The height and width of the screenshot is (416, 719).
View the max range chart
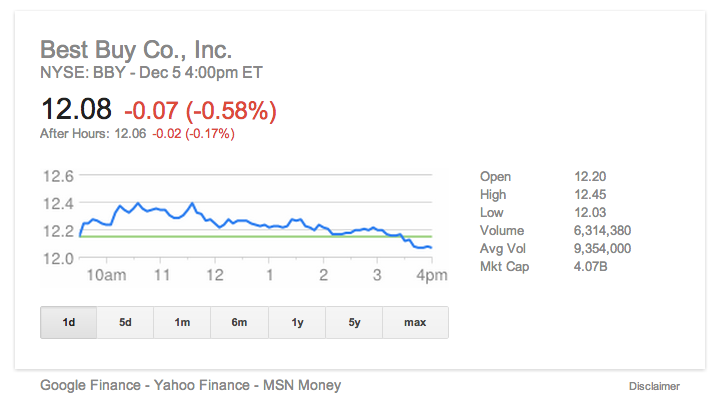click(415, 323)
